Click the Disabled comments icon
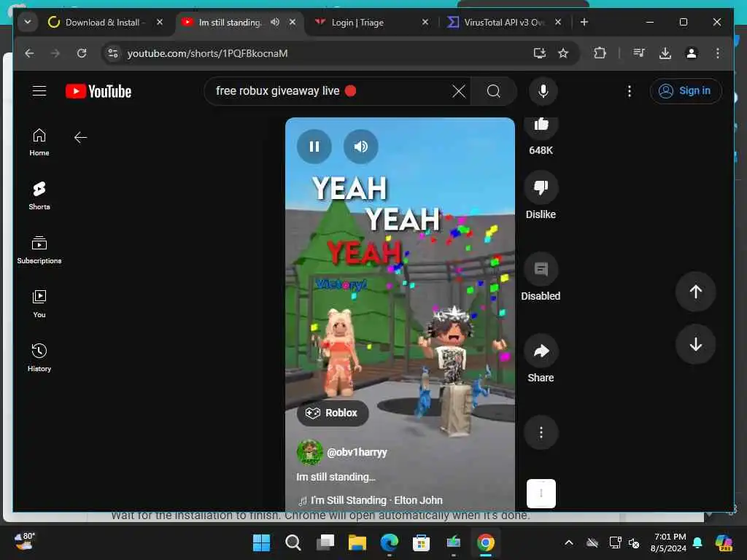 pos(541,269)
